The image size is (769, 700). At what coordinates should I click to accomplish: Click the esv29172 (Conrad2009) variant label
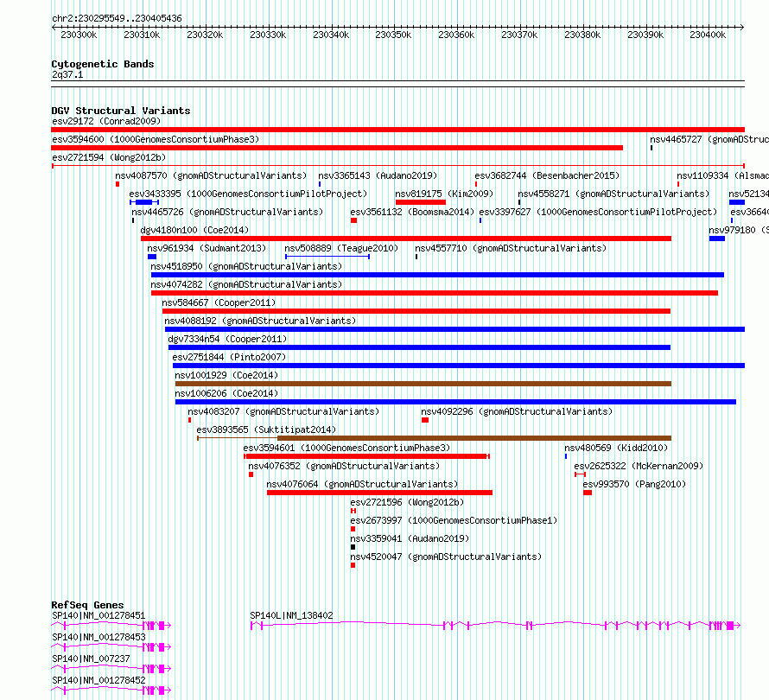tap(106, 121)
